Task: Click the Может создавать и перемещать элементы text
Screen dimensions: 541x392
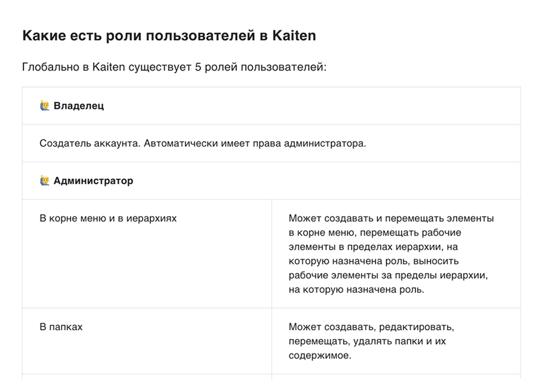Action: [391, 219]
